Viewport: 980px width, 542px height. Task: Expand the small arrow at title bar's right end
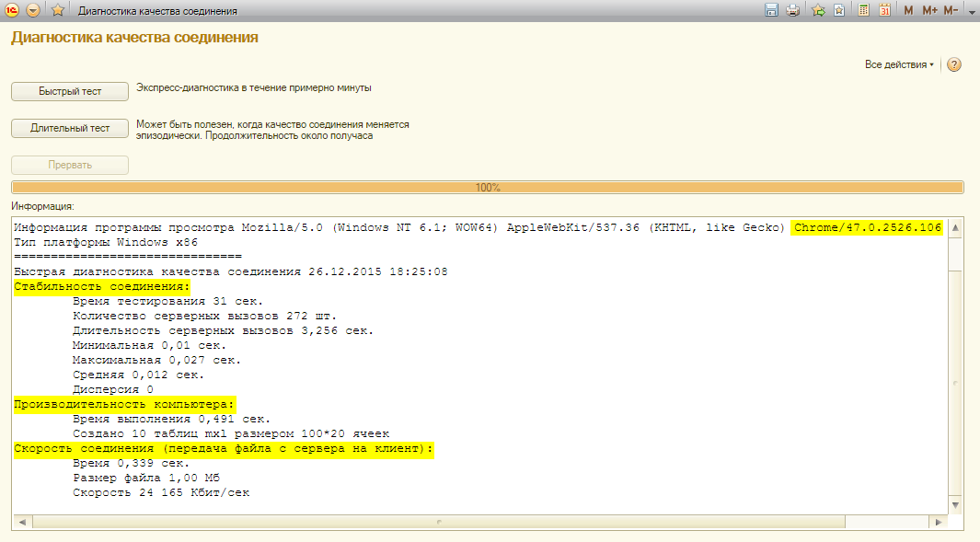tap(972, 11)
